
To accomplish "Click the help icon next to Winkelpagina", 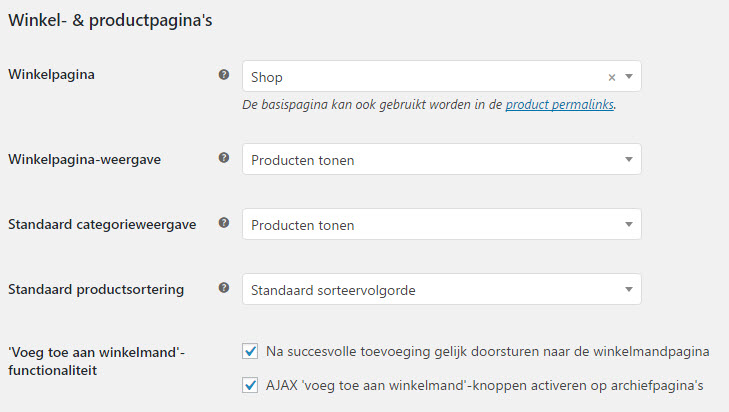I will point(224,74).
